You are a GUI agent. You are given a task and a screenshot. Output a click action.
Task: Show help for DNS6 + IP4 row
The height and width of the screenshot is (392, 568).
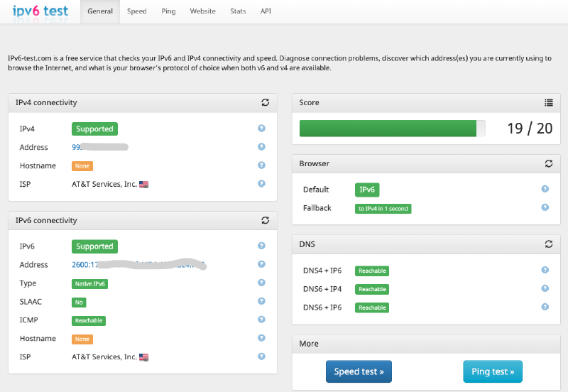pyautogui.click(x=545, y=288)
